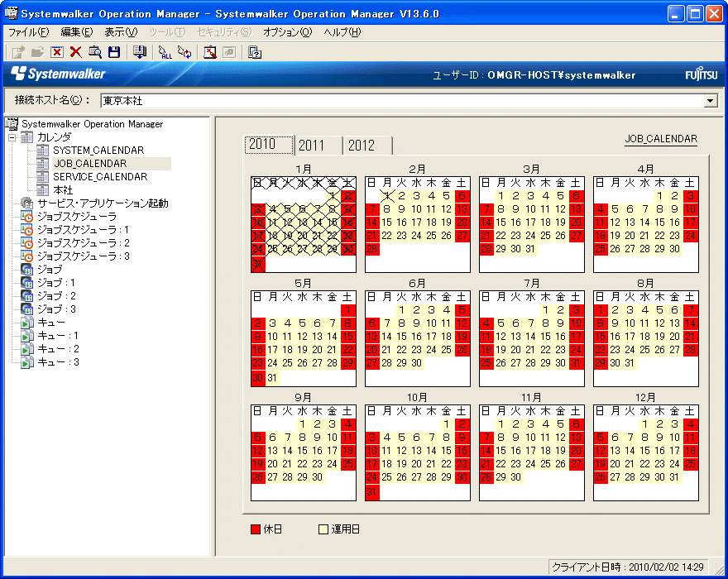This screenshot has width=728, height=579.
Task: Click the open folder toolbar icon
Action: tap(37, 52)
